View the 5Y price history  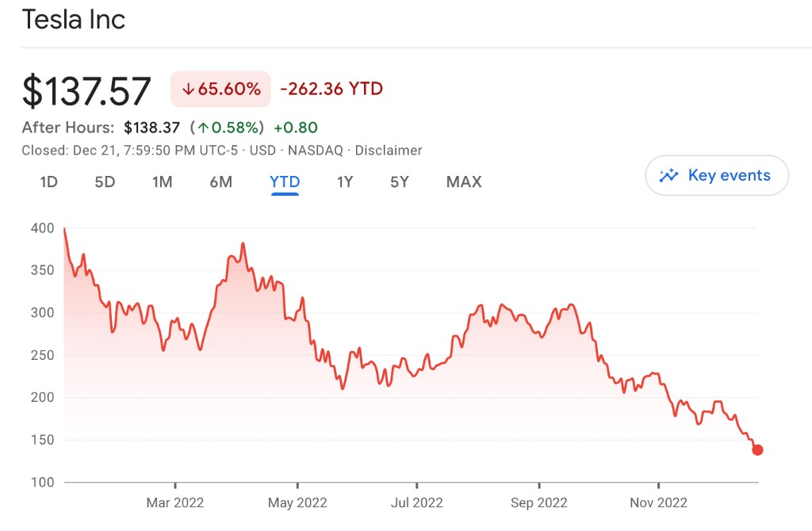tap(400, 181)
